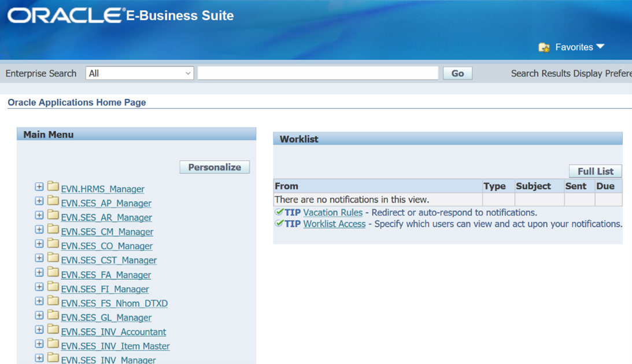Click the Worklist Access tip checkmark icon
Image resolution: width=632 pixels, height=364 pixels.
coord(279,223)
